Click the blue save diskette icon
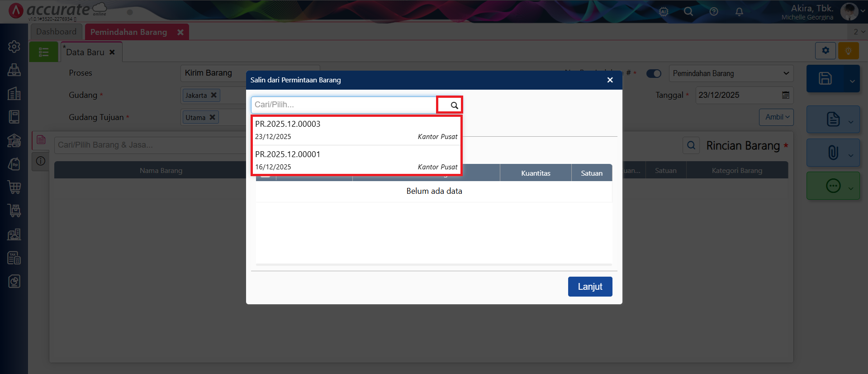 point(825,79)
